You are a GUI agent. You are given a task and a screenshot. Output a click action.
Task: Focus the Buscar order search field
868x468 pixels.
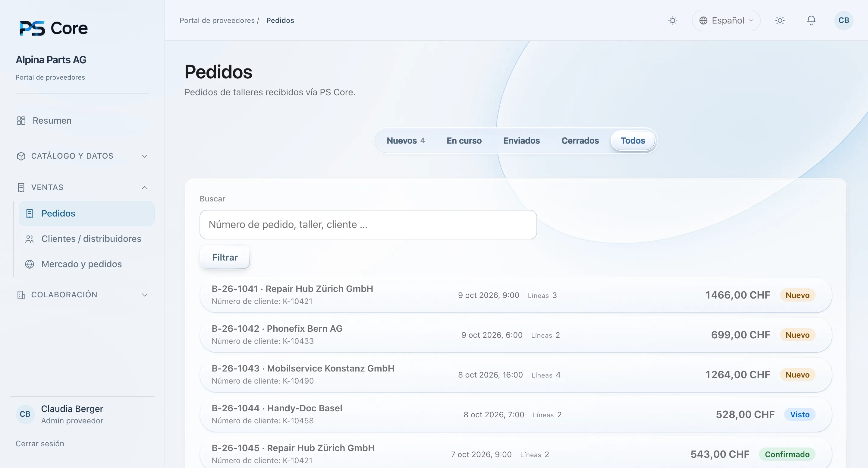pos(368,225)
